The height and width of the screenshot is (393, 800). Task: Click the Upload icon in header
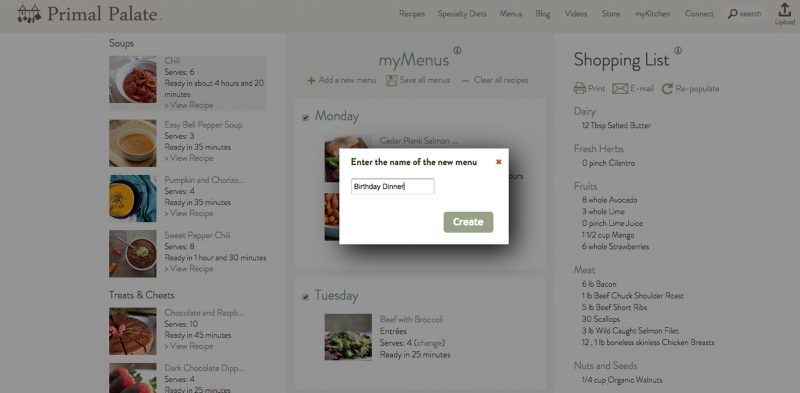[x=785, y=10]
